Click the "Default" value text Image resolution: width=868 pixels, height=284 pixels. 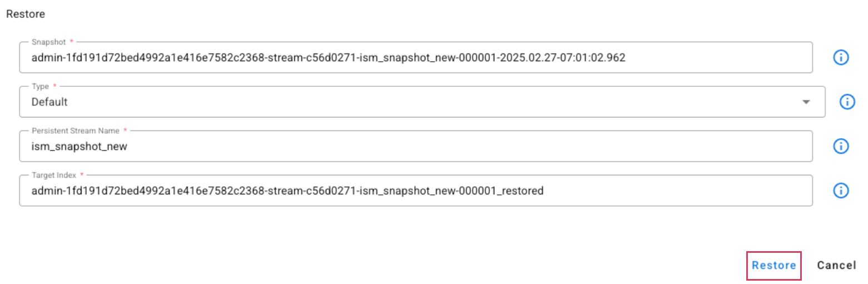tap(49, 102)
